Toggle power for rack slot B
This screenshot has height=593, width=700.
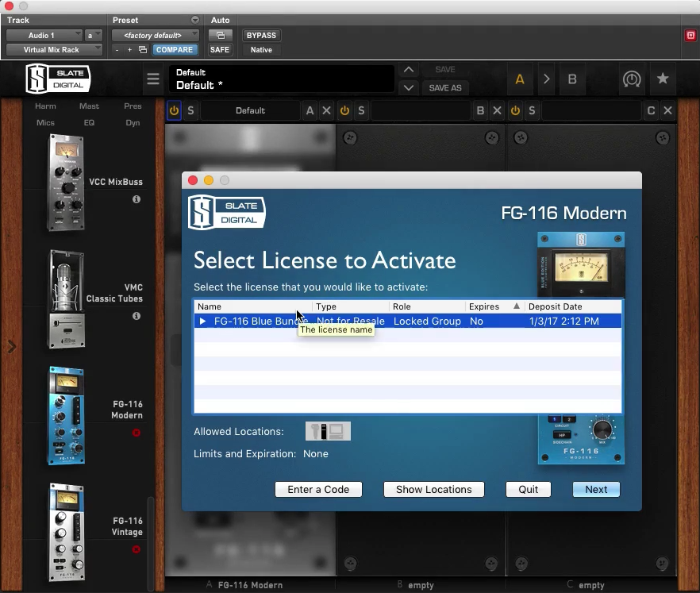344,110
